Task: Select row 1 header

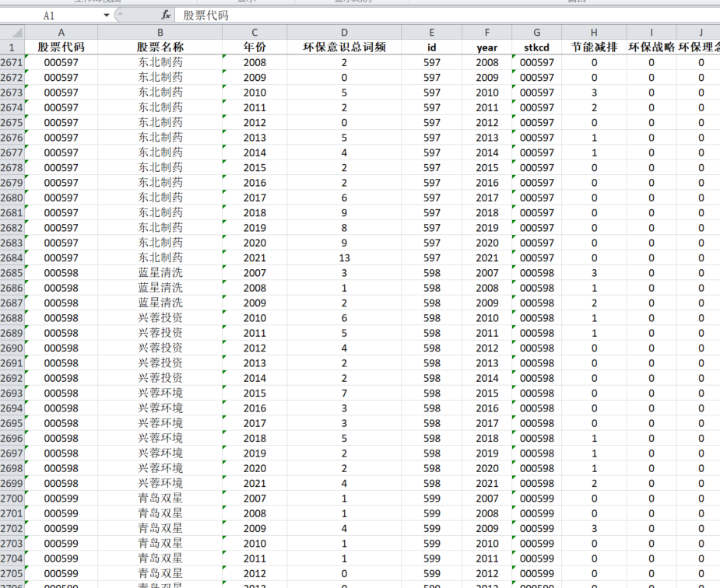Action: (12, 47)
